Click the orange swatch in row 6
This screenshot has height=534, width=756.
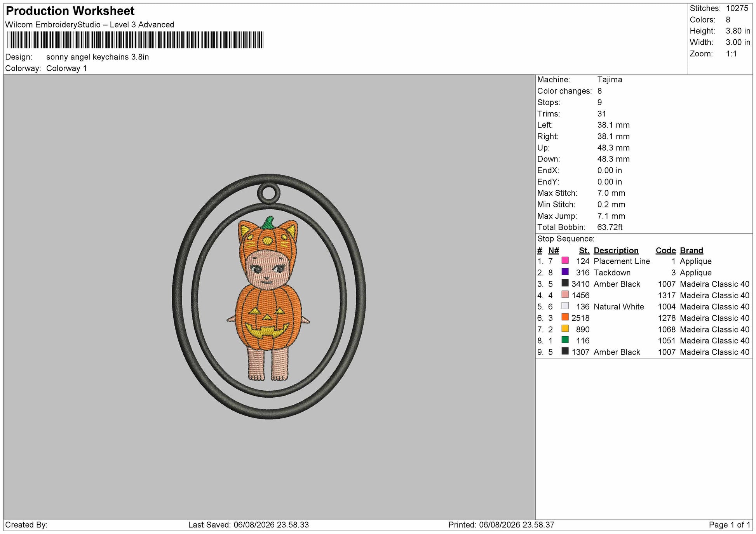tap(565, 317)
